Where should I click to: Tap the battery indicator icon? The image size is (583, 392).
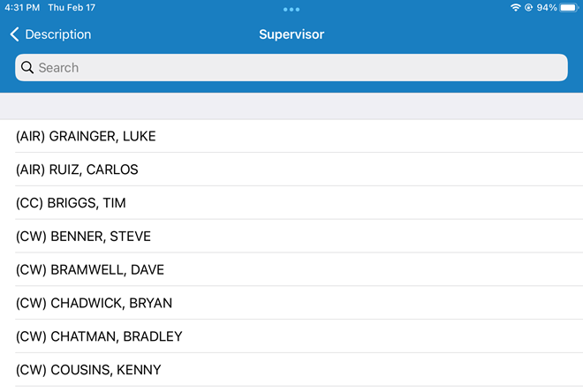pyautogui.click(x=568, y=8)
